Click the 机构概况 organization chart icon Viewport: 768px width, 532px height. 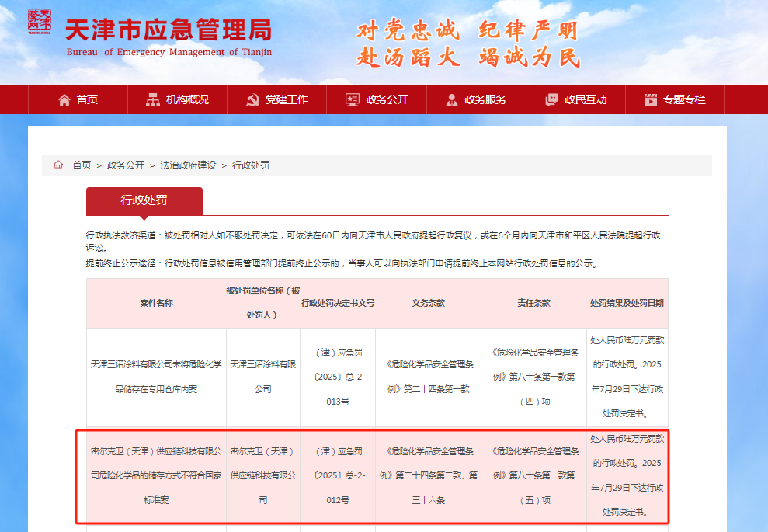click(x=153, y=100)
